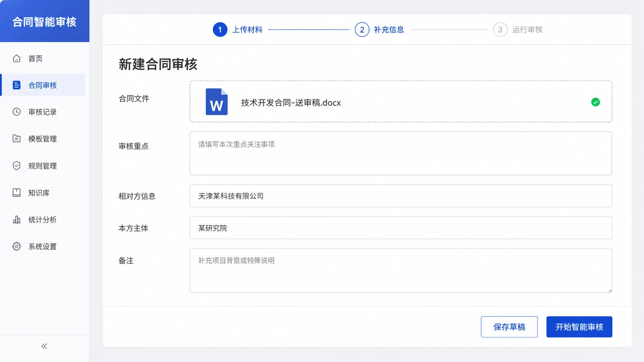Image resolution: width=644 pixels, height=362 pixels.
Task: Click the 开始智能审核 button
Action: (579, 327)
